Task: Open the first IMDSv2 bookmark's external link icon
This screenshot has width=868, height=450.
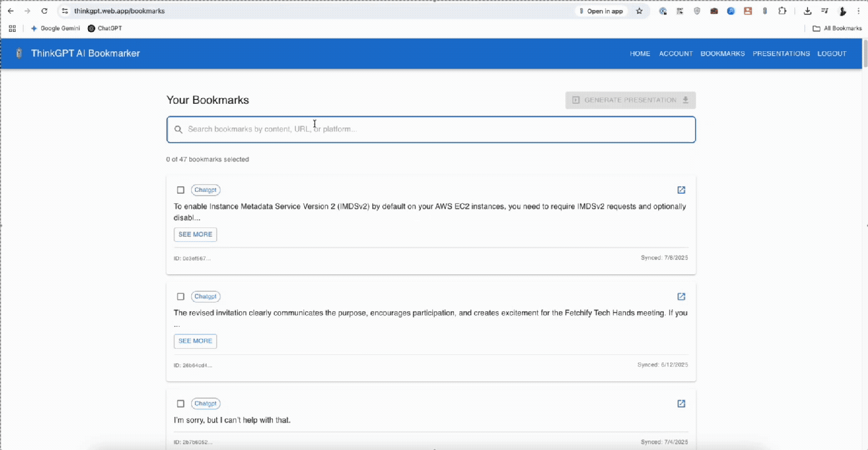Action: (681, 190)
